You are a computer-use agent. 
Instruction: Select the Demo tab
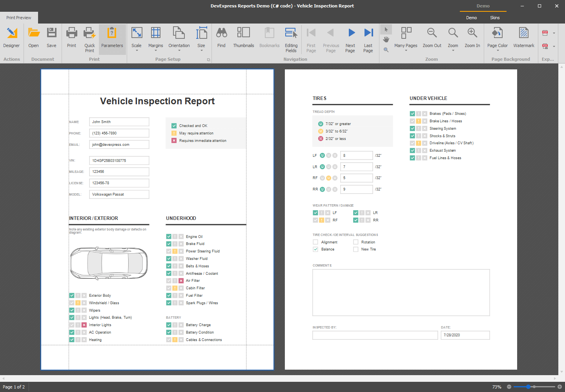(472, 18)
